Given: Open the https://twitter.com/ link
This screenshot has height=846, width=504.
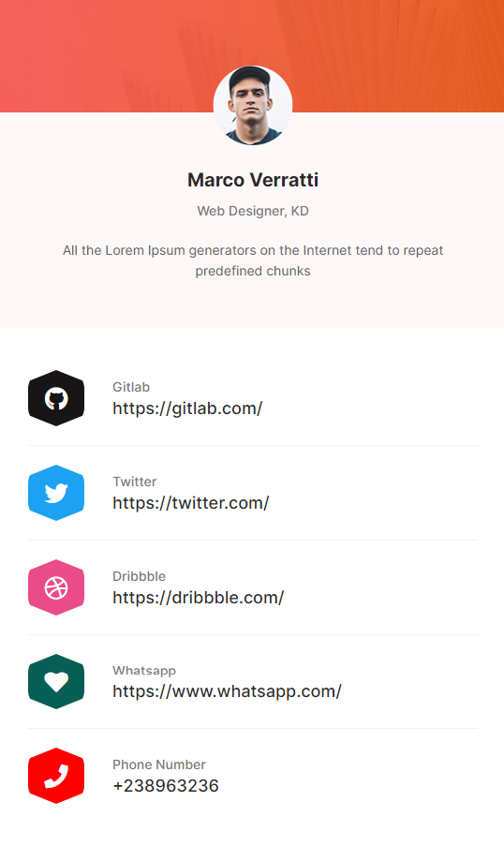Looking at the screenshot, I should point(190,503).
